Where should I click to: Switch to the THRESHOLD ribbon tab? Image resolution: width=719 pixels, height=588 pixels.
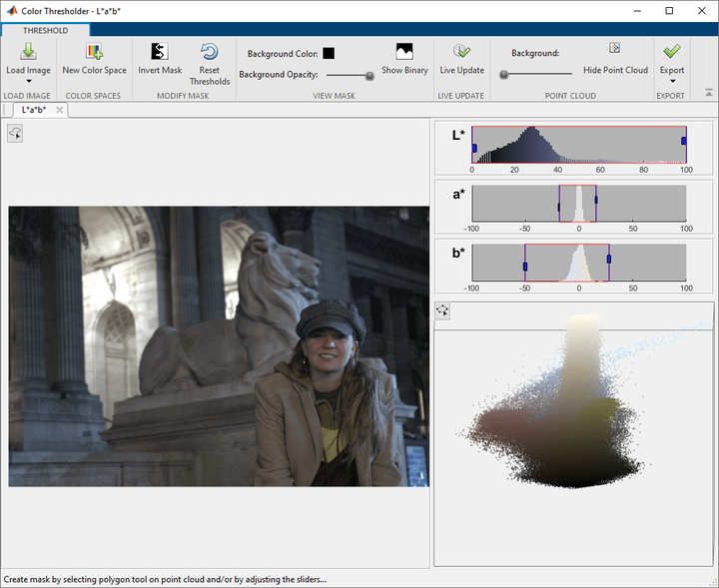tap(45, 30)
